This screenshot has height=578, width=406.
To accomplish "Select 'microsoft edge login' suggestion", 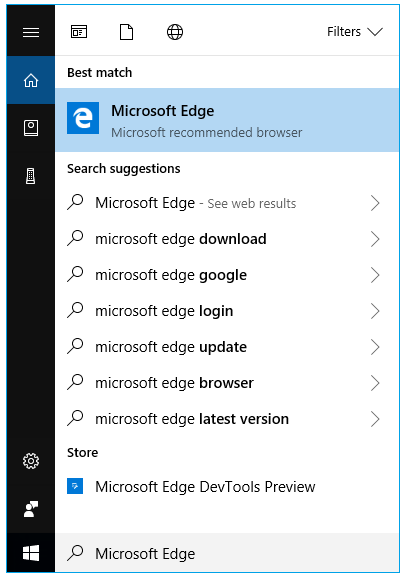I will tap(227, 311).
